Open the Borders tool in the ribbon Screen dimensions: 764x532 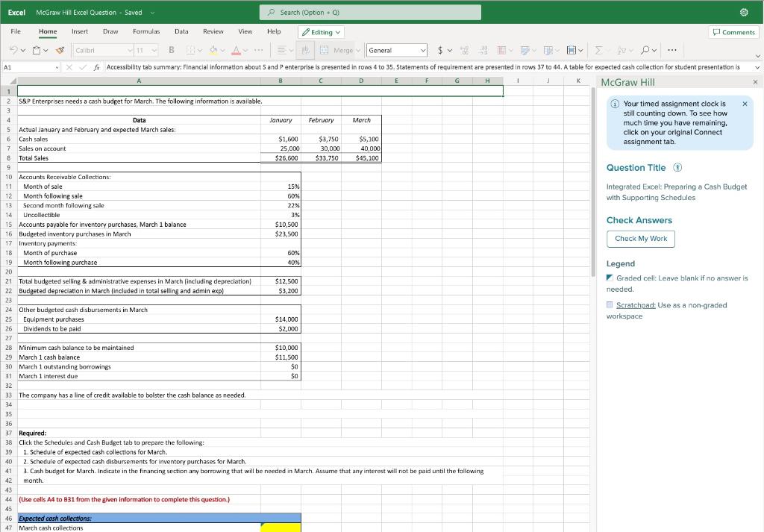190,50
